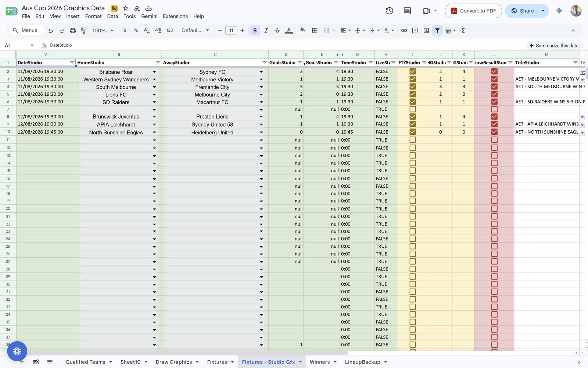Open name box dropdown arrow
Viewport: 588px width, 368px height.
pyautogui.click(x=32, y=45)
